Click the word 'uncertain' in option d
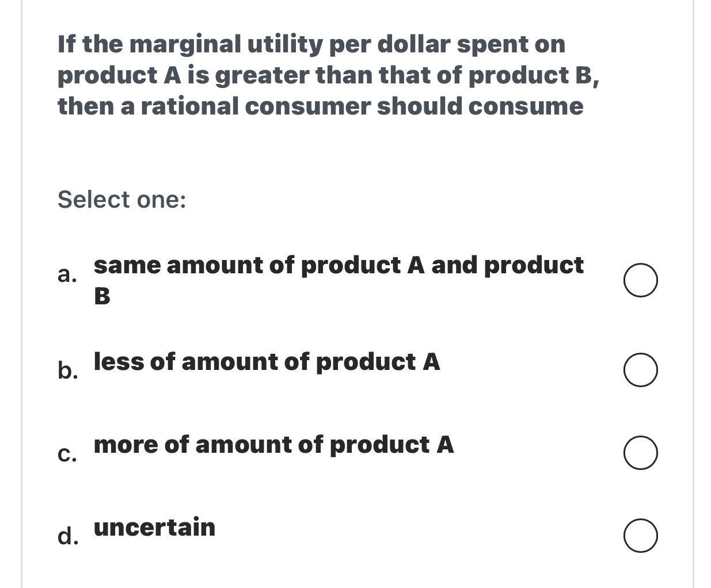711x588 pixels. point(155,528)
